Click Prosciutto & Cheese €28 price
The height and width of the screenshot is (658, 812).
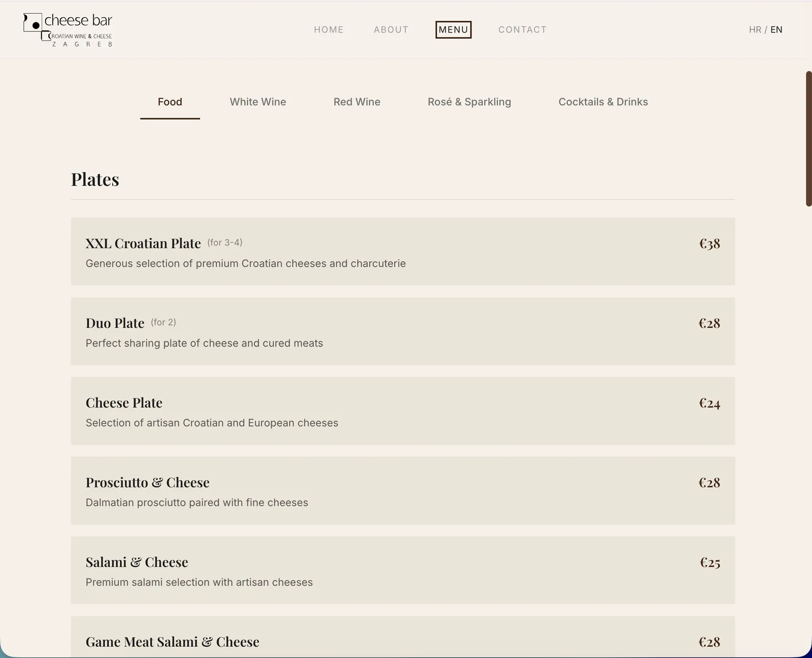coord(709,483)
